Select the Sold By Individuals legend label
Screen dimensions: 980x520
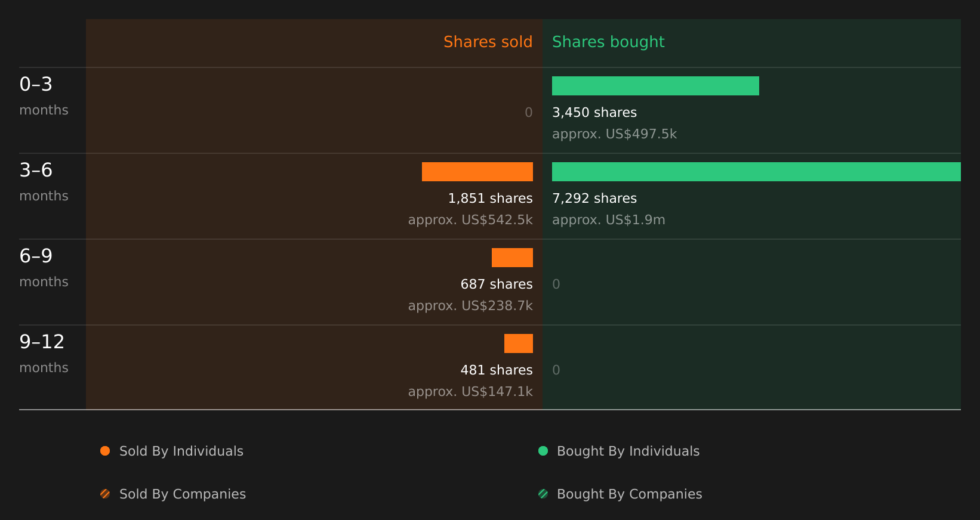coord(181,451)
